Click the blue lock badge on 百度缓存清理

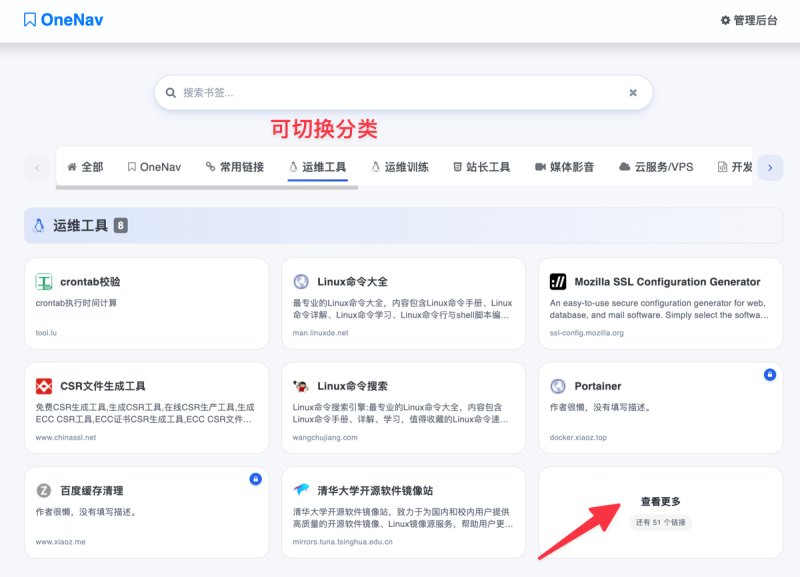coord(256,480)
